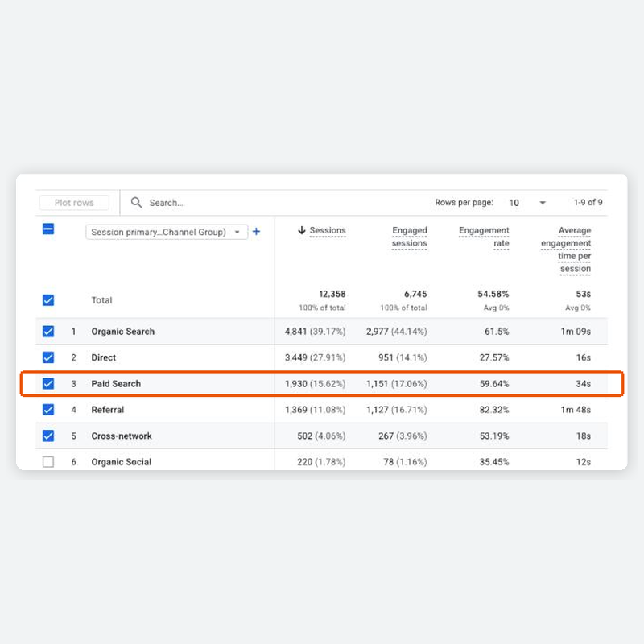Add a dimension with the plus icon
644x644 pixels.
[x=256, y=232]
